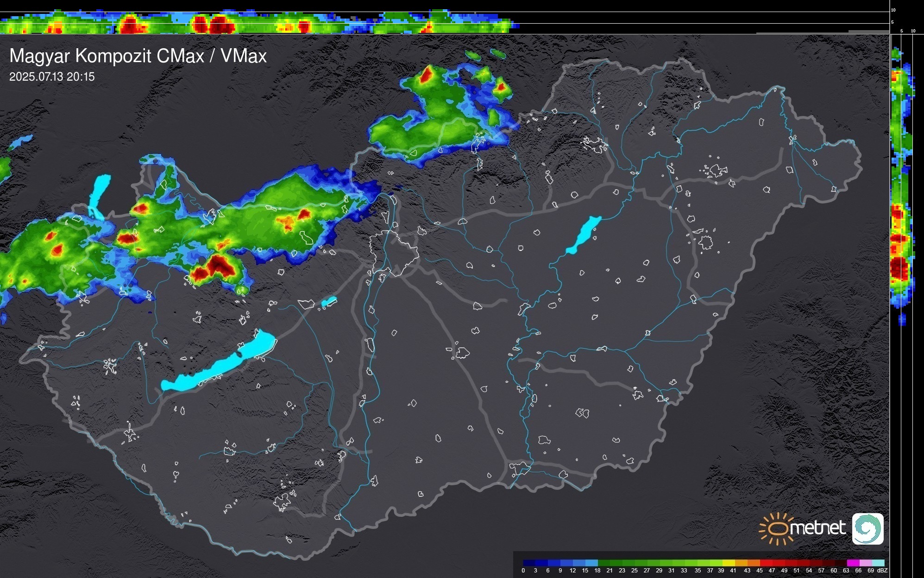Click the yellow 39 dBZ legend swatch
Screen dimensions: 924x578
(728, 563)
